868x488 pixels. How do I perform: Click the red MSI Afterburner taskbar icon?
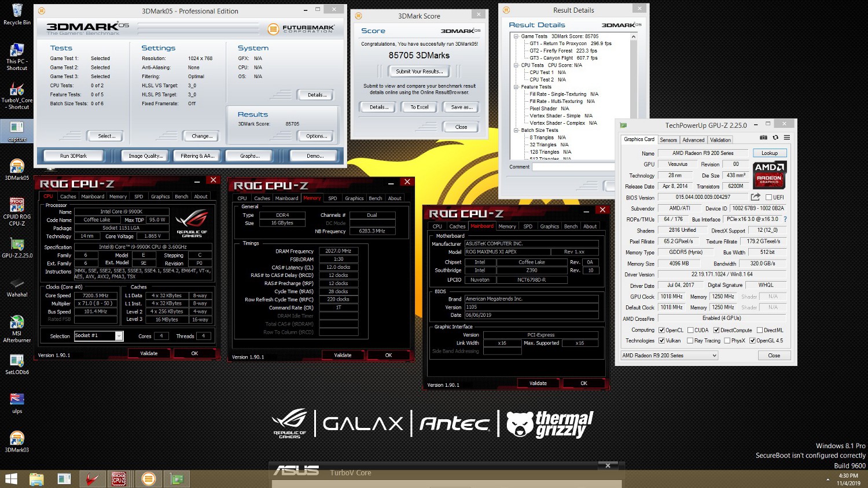point(92,479)
